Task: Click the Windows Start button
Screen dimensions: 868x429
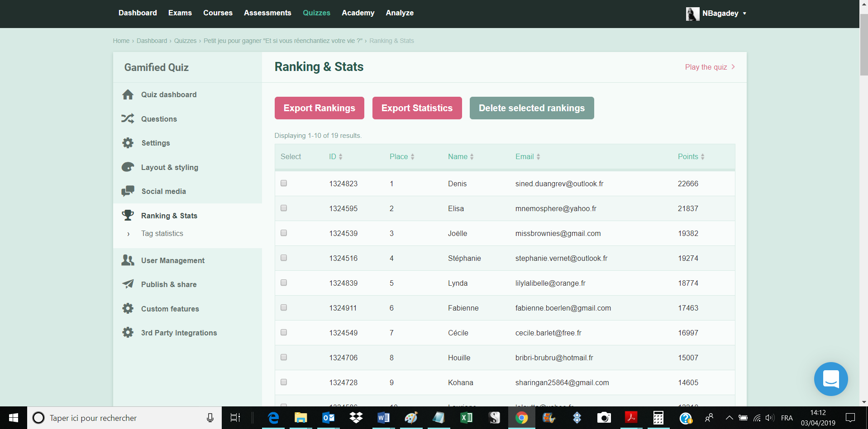Action: coord(14,418)
